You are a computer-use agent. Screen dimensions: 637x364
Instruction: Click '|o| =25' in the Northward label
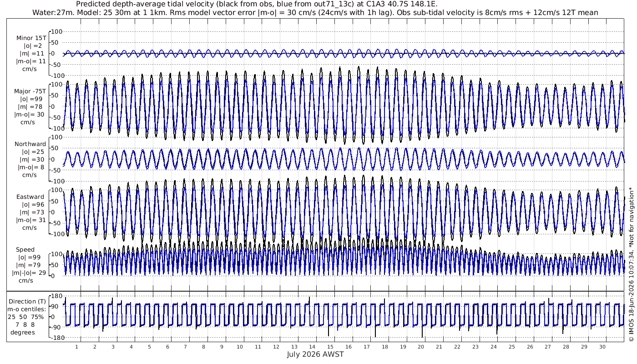(x=33, y=152)
